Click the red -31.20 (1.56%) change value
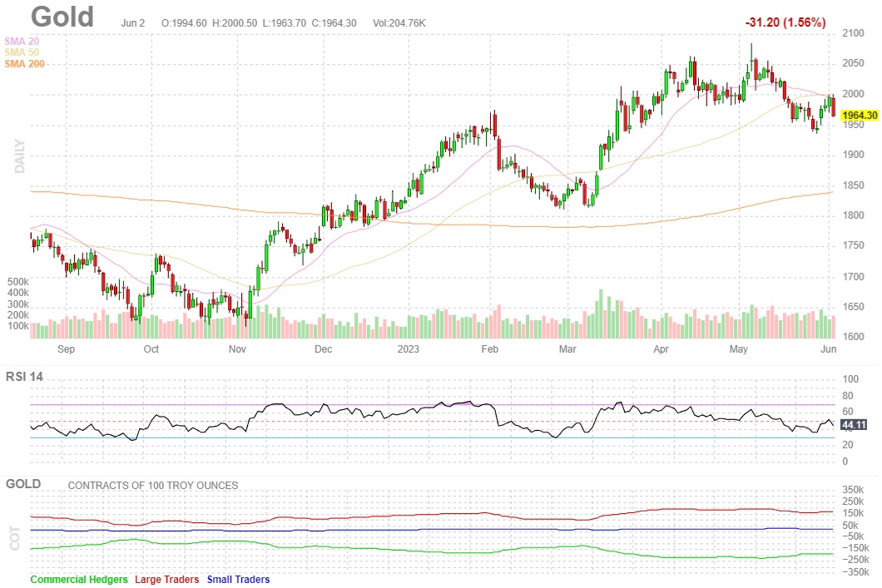The width and height of the screenshot is (882, 588). click(x=785, y=22)
